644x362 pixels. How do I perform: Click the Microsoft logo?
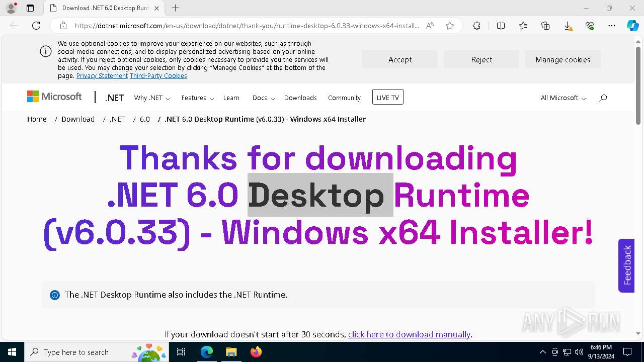(54, 97)
